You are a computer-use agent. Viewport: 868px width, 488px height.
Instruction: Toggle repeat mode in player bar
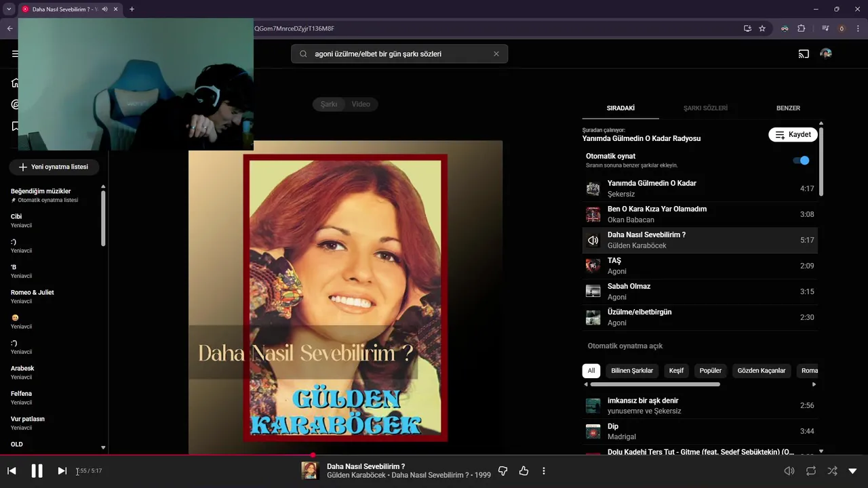[810, 471]
